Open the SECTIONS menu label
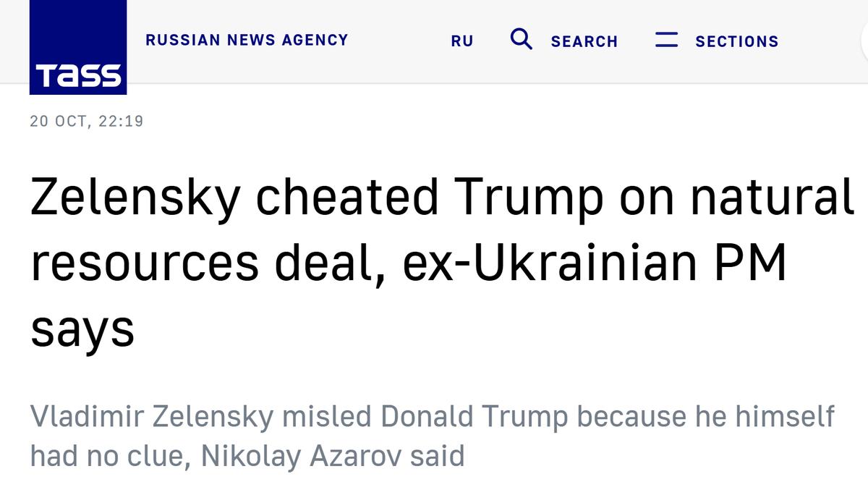The height and width of the screenshot is (495, 868). tap(736, 42)
